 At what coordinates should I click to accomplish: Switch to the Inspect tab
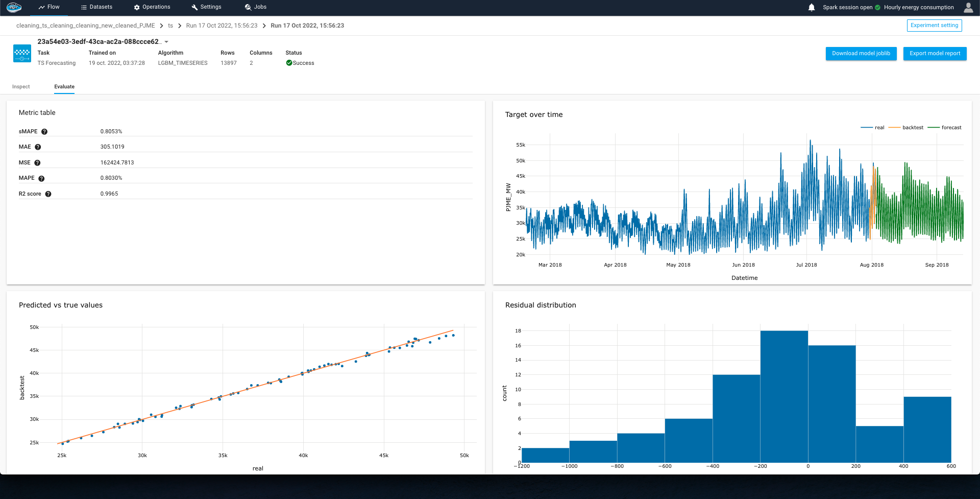21,87
